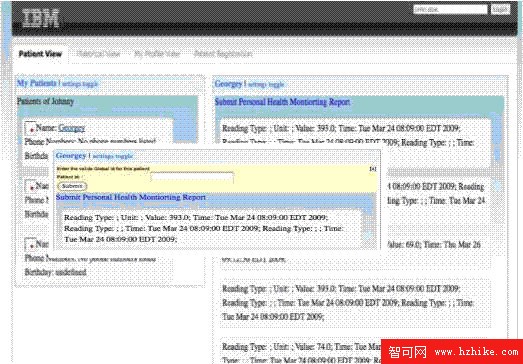This screenshot has height=364, width=523.
Task: Click the patient image icon beside Name: Georgey
Action: (x=30, y=128)
